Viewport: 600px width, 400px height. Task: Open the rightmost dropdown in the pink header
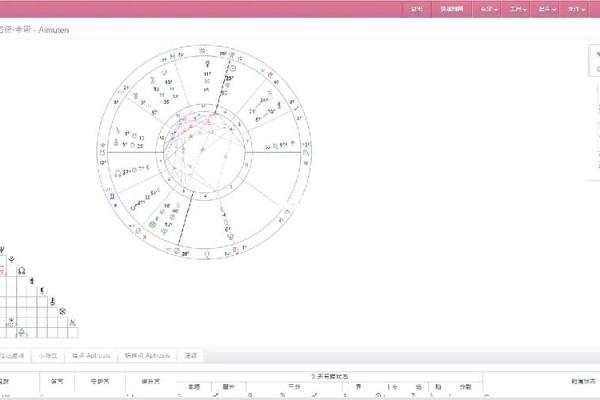574,9
